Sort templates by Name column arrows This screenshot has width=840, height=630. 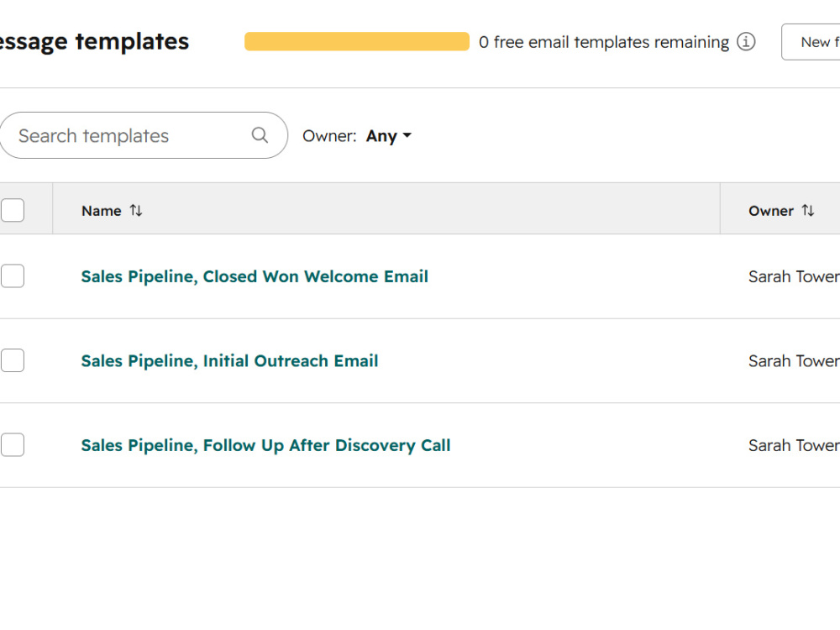pyautogui.click(x=136, y=211)
